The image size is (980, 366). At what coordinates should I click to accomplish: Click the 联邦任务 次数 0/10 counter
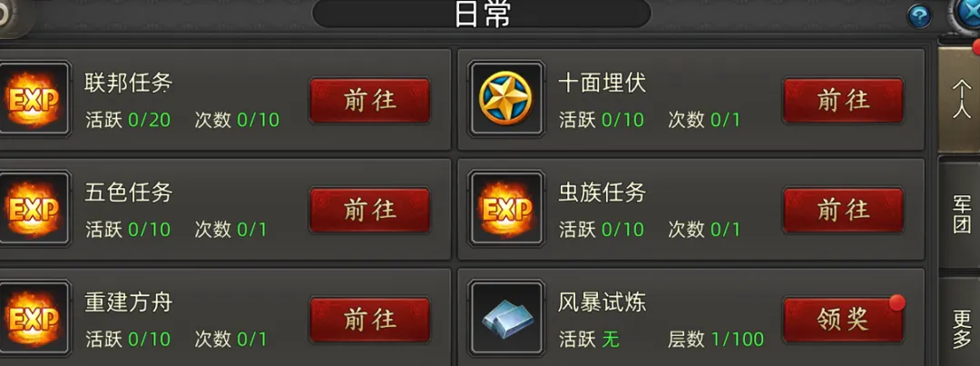pos(237,120)
